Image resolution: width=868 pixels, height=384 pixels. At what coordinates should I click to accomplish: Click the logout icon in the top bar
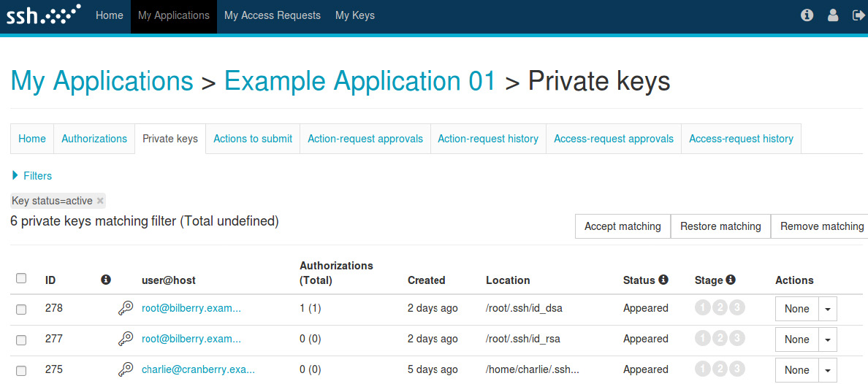tap(858, 15)
